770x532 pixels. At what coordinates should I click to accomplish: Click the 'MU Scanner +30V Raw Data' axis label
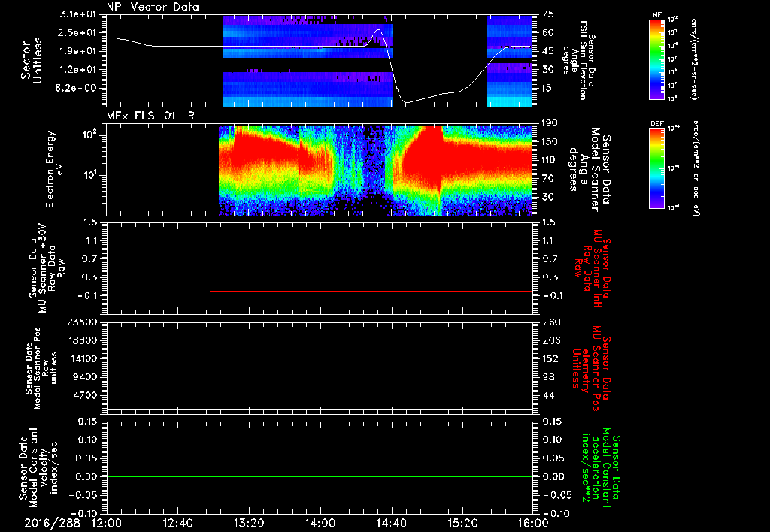tap(47, 268)
